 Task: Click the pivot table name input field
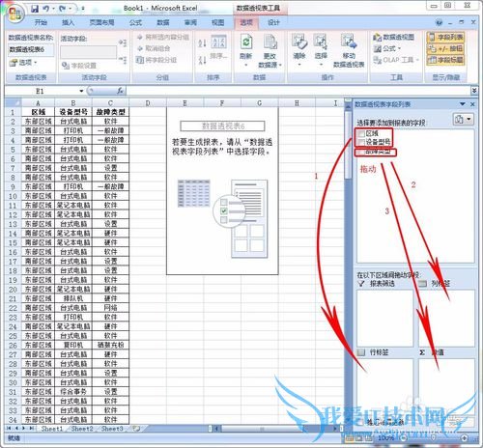click(x=31, y=49)
